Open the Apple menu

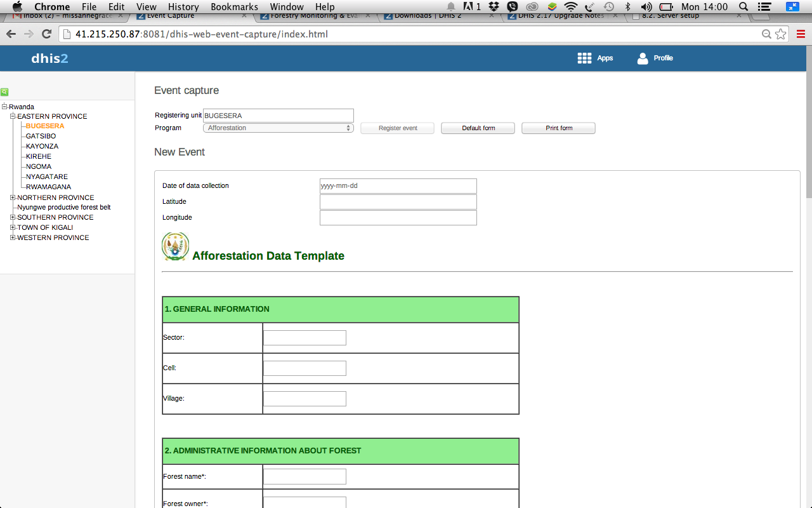click(x=17, y=7)
